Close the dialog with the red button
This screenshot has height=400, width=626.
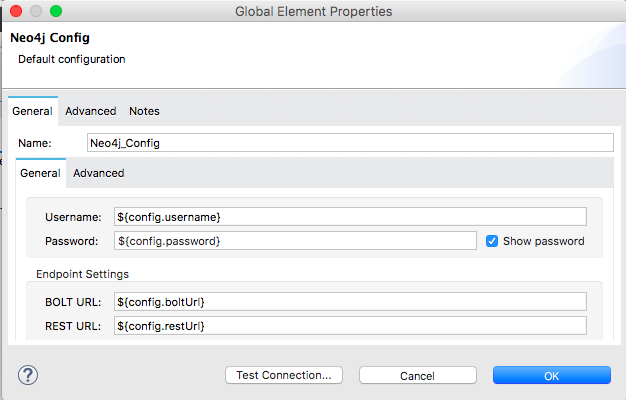(x=16, y=12)
